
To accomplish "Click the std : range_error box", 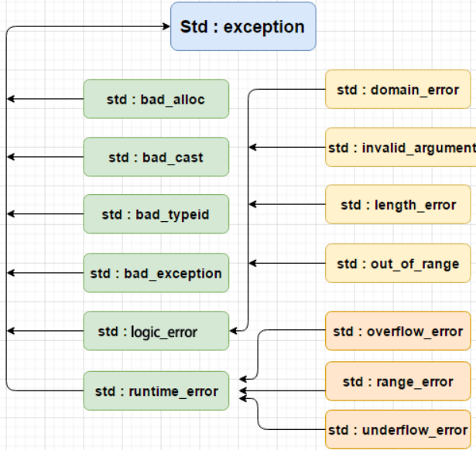I will tap(398, 381).
